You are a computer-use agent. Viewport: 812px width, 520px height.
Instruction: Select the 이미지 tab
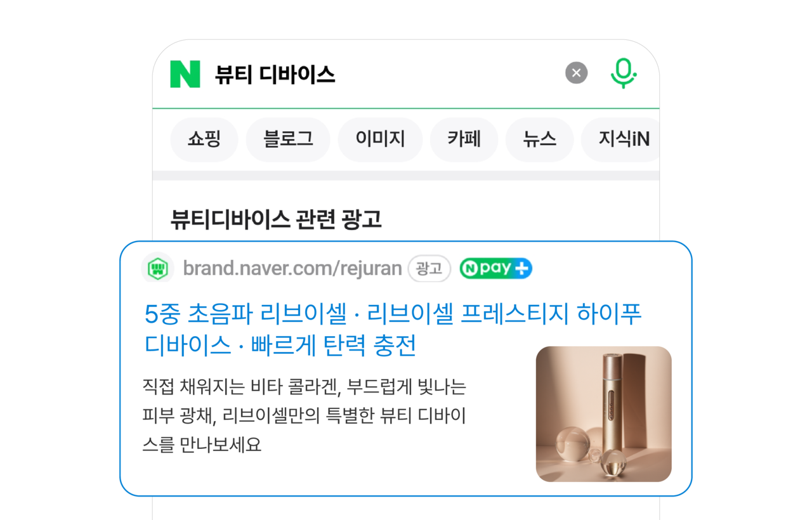click(x=380, y=140)
